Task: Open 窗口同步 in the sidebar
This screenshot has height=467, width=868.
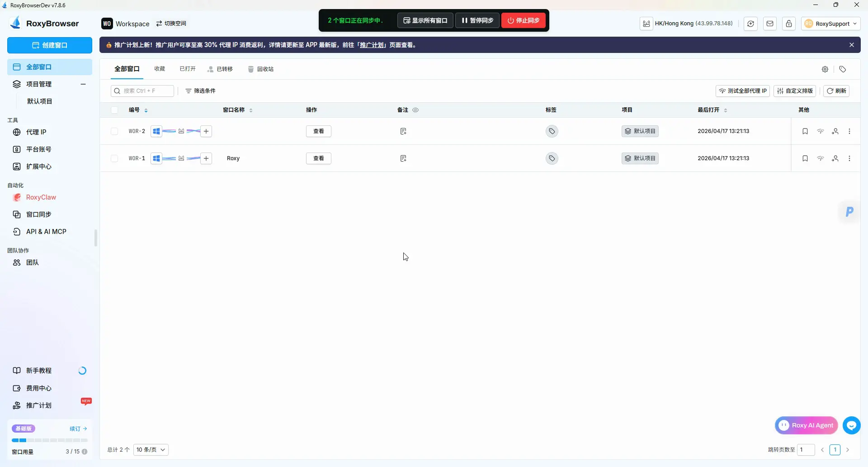Action: click(50, 214)
